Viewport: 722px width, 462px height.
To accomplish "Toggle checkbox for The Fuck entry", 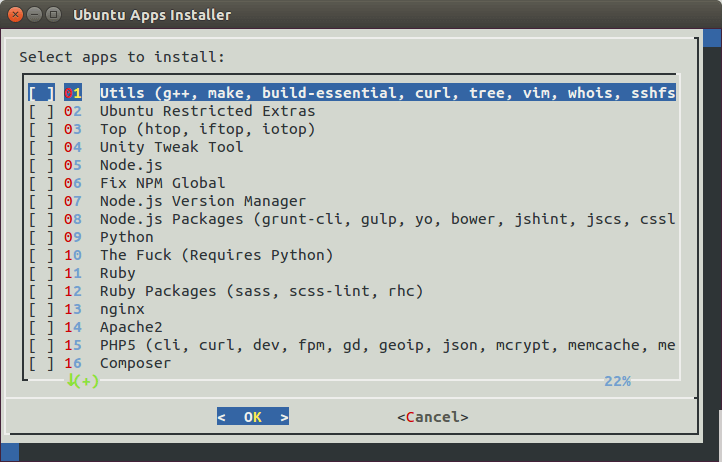I will 41,255.
